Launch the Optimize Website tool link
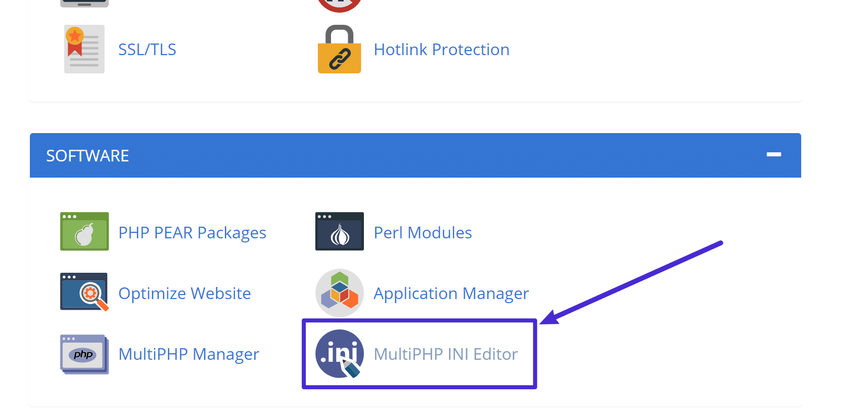 click(x=184, y=294)
